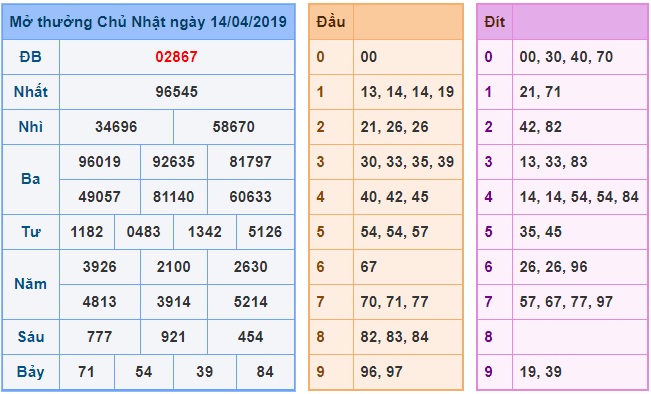Select the Tư prize number 1342
The height and width of the screenshot is (394, 651).
pos(204,232)
